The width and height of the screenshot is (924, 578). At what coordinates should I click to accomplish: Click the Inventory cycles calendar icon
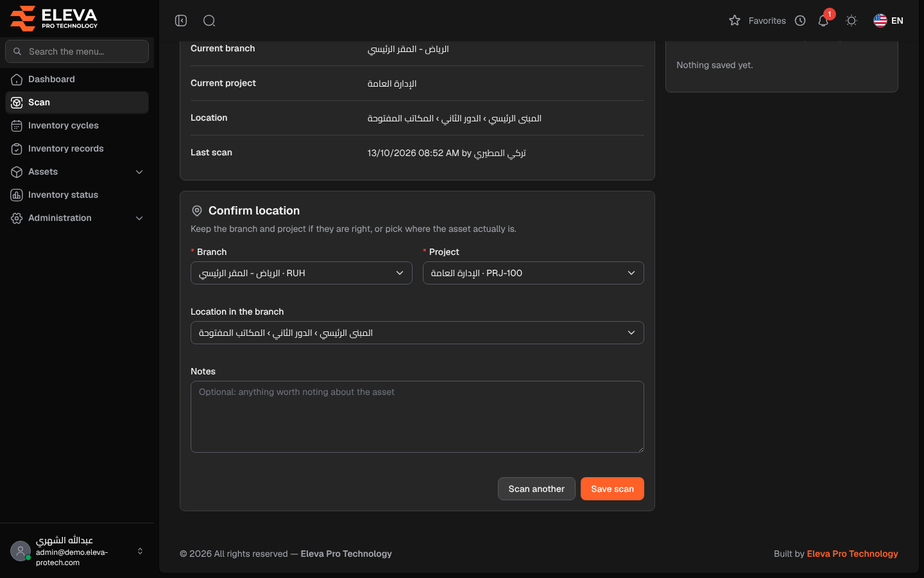tap(17, 126)
